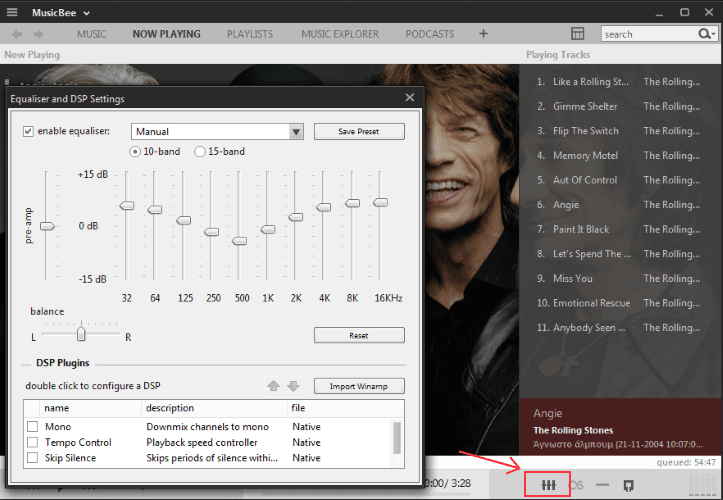Click the navigate forward arrow

tap(38, 34)
